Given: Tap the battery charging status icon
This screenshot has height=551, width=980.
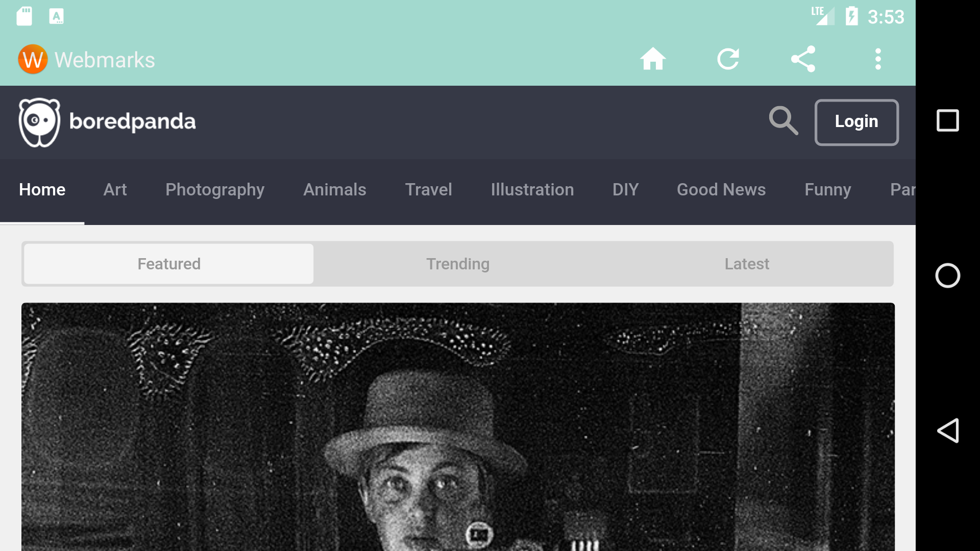Looking at the screenshot, I should pyautogui.click(x=851, y=16).
